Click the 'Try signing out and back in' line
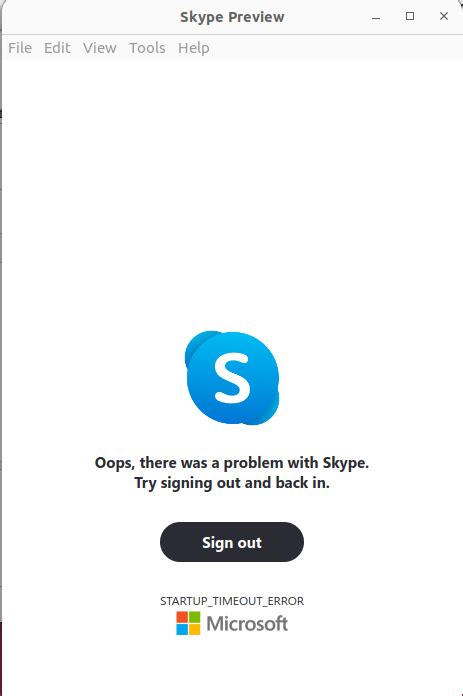 (x=232, y=483)
